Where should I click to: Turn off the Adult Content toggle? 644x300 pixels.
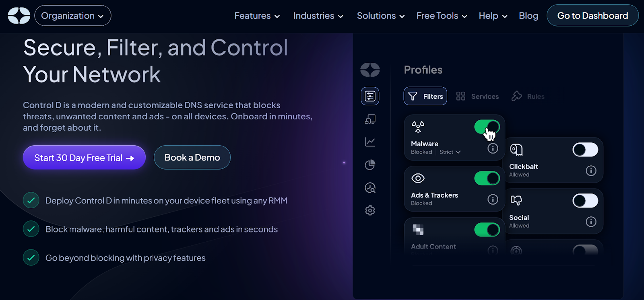[487, 230]
